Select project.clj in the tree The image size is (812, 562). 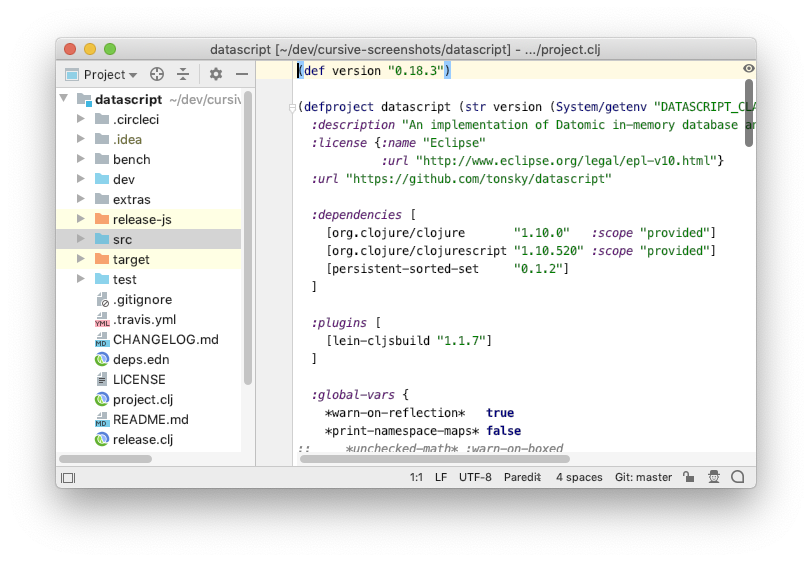(143, 399)
